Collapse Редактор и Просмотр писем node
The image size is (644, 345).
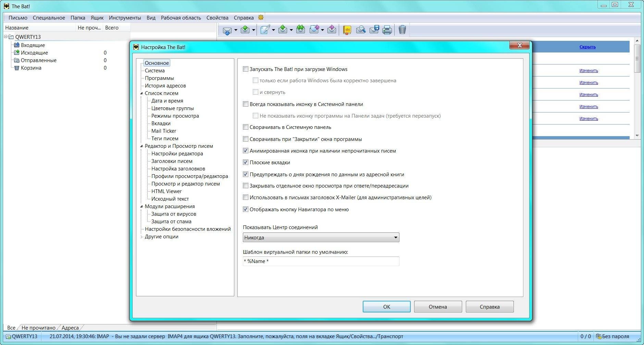point(141,146)
